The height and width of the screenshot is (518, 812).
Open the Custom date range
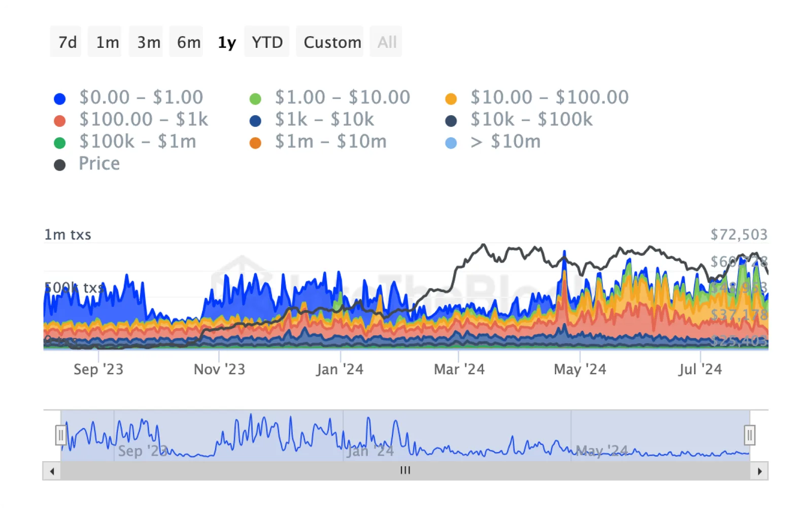pyautogui.click(x=330, y=42)
